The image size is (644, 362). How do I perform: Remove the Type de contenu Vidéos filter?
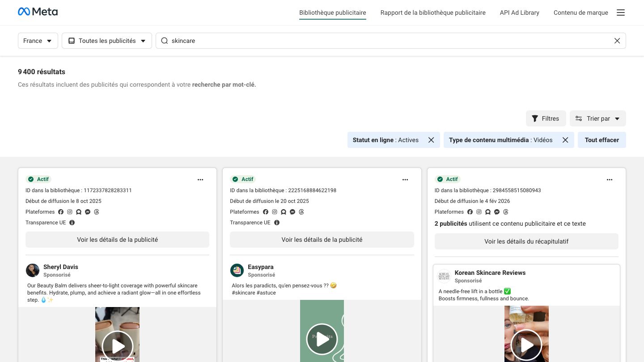click(565, 140)
